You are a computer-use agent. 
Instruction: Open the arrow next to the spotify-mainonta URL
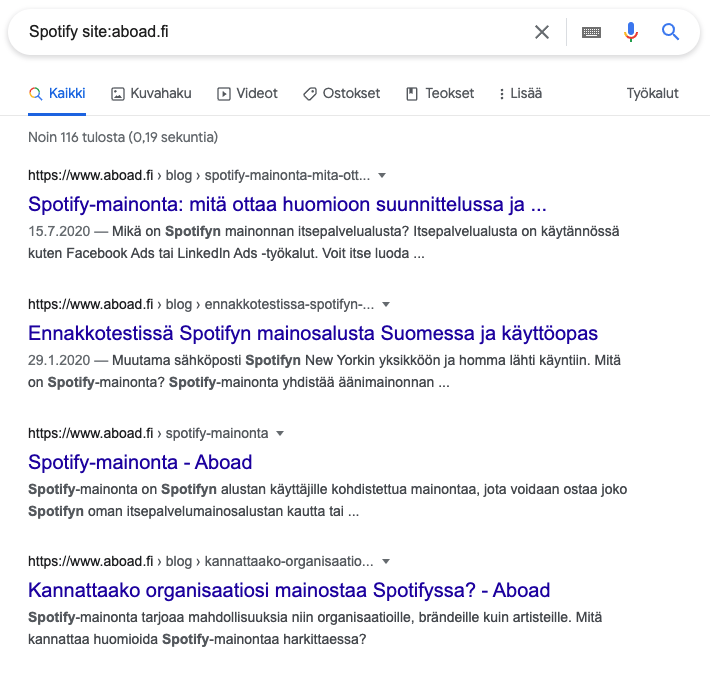pyautogui.click(x=280, y=433)
